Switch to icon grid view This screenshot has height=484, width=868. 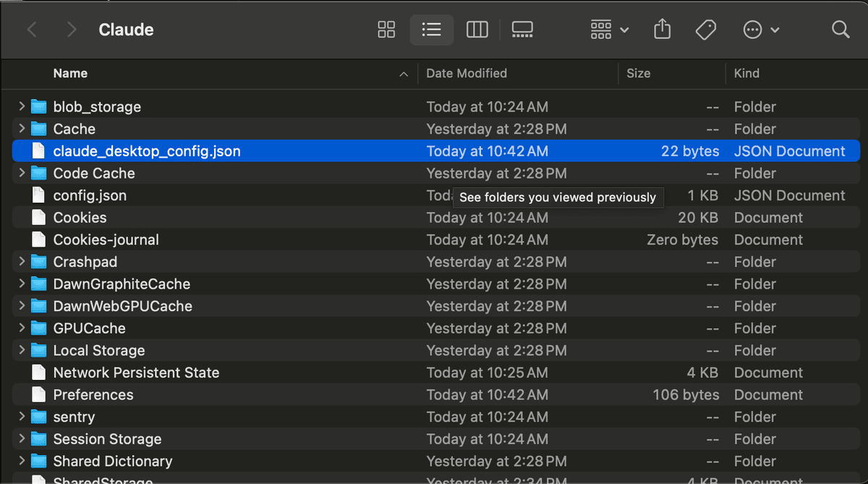coord(386,30)
